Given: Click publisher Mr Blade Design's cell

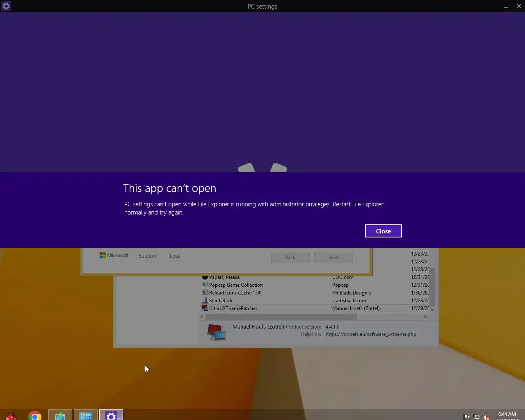Looking at the screenshot, I should (x=351, y=293).
